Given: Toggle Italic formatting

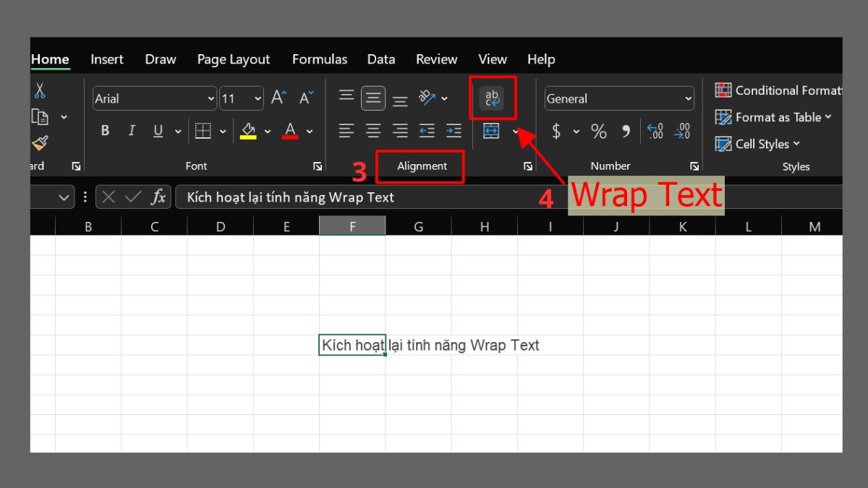Looking at the screenshot, I should pos(132,131).
